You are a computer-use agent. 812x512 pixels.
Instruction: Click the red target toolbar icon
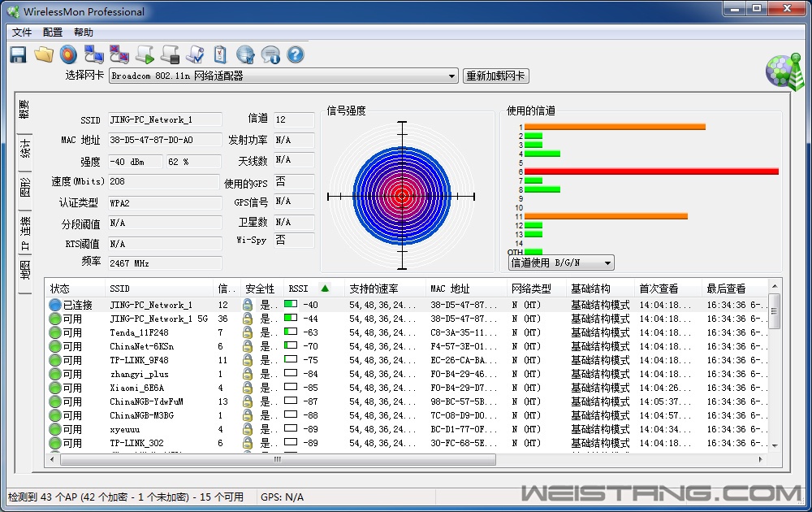pos(68,54)
